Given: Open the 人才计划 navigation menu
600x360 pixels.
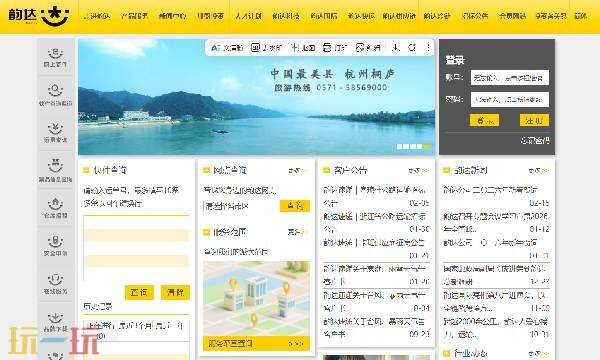Looking at the screenshot, I should [x=248, y=16].
